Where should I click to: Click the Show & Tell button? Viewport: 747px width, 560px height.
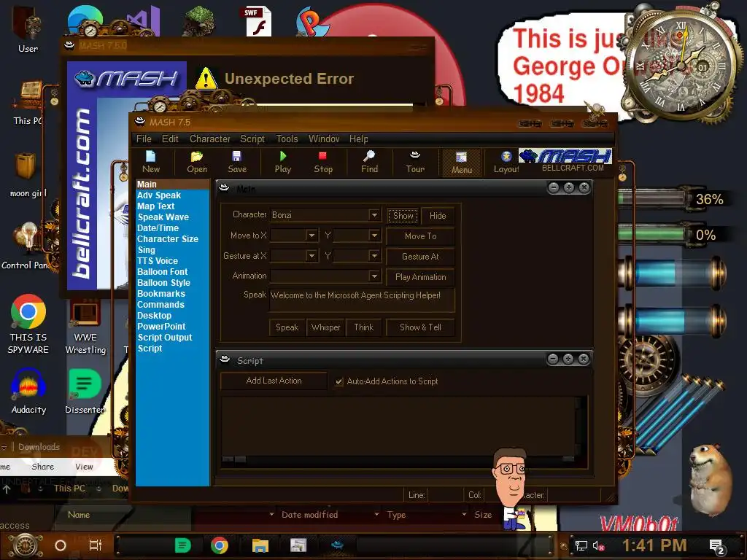pyautogui.click(x=420, y=327)
